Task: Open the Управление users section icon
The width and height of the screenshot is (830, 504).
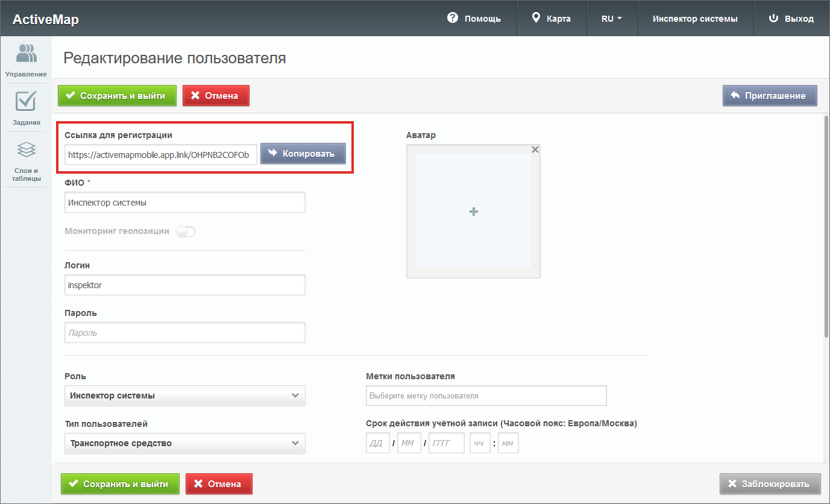Action: [x=26, y=54]
